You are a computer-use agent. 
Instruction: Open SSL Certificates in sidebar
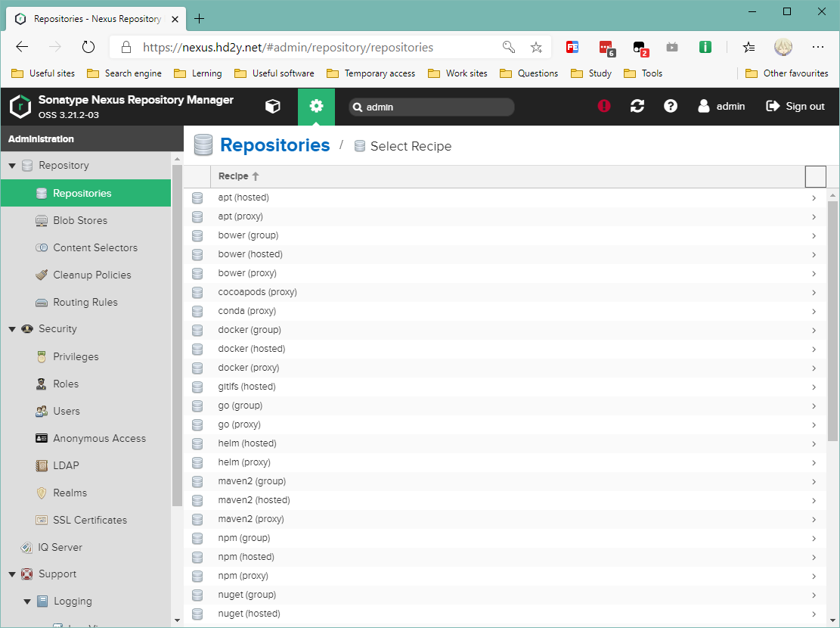[x=89, y=521]
